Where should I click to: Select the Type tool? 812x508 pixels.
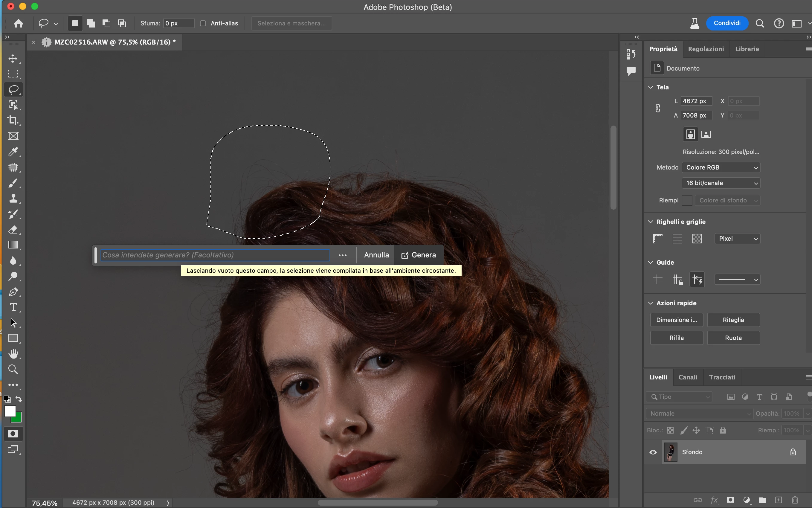(13, 307)
